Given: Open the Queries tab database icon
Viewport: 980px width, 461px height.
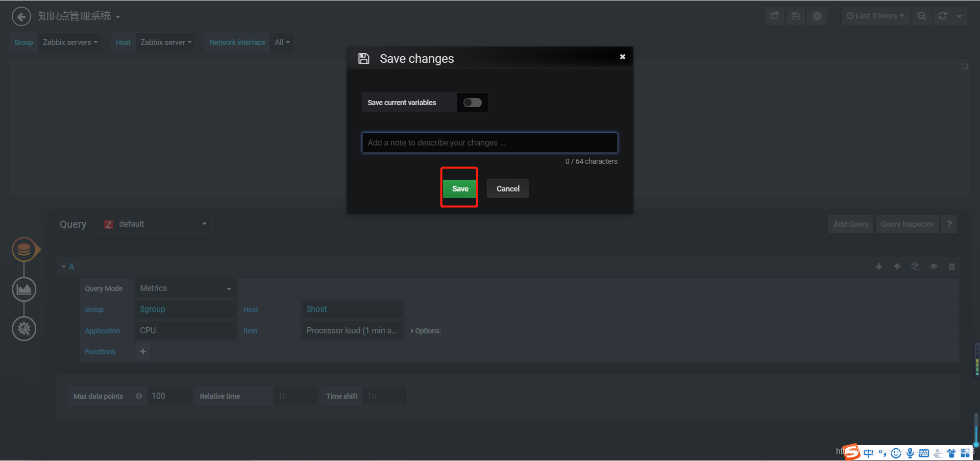Looking at the screenshot, I should click(24, 250).
